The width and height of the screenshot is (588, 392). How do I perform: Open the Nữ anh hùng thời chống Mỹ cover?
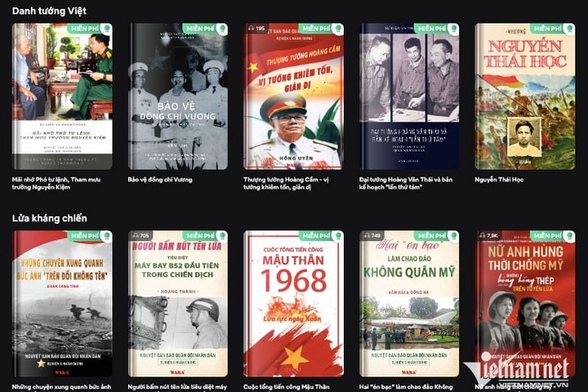coord(525,304)
